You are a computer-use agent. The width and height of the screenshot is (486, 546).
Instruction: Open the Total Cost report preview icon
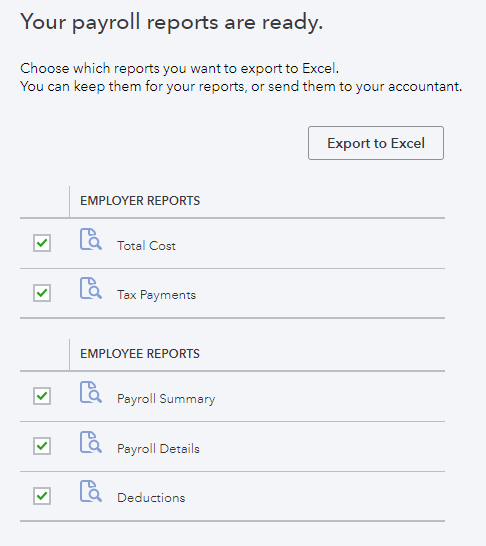pos(91,239)
